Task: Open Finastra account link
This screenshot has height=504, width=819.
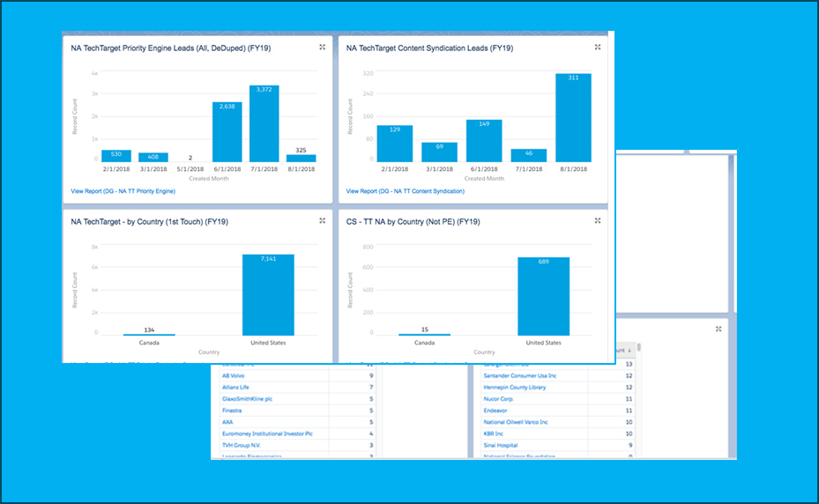Action: (232, 411)
